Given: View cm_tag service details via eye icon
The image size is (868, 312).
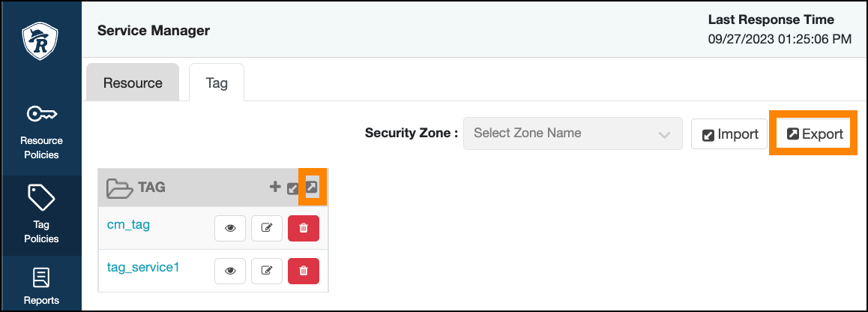Looking at the screenshot, I should [230, 228].
